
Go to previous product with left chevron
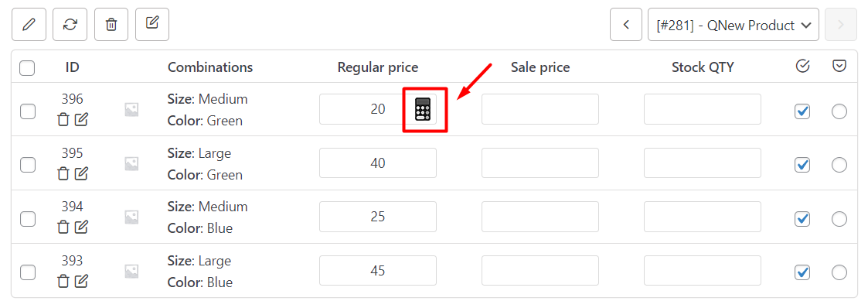coord(626,24)
